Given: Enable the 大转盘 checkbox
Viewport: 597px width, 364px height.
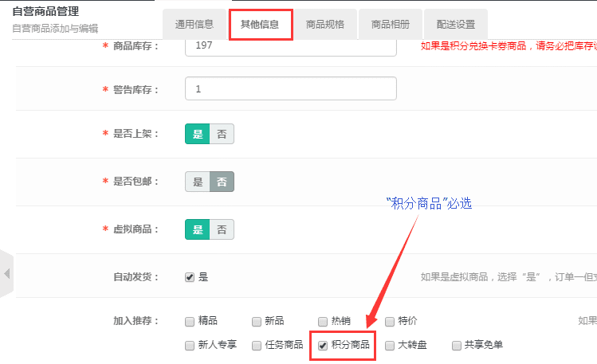Looking at the screenshot, I should point(390,346).
